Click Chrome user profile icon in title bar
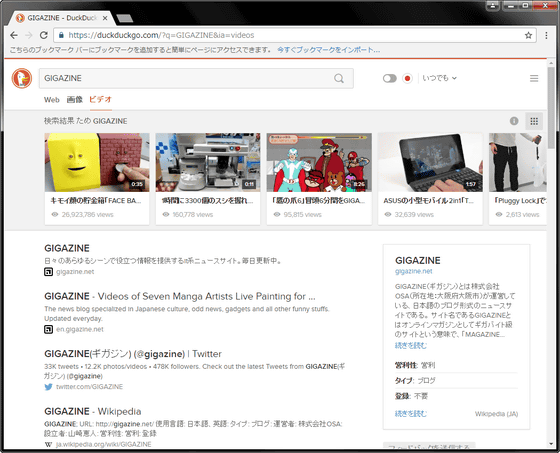Image resolution: width=560 pixels, height=453 pixels. (x=493, y=5)
